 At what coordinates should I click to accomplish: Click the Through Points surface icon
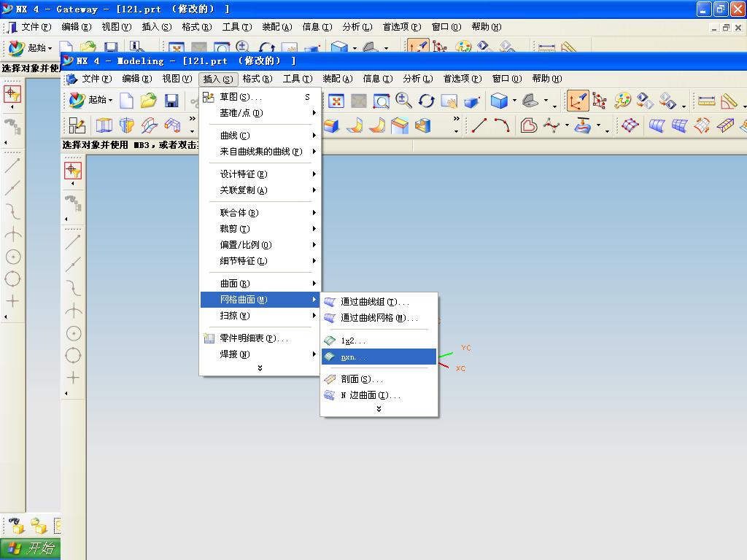click(630, 125)
